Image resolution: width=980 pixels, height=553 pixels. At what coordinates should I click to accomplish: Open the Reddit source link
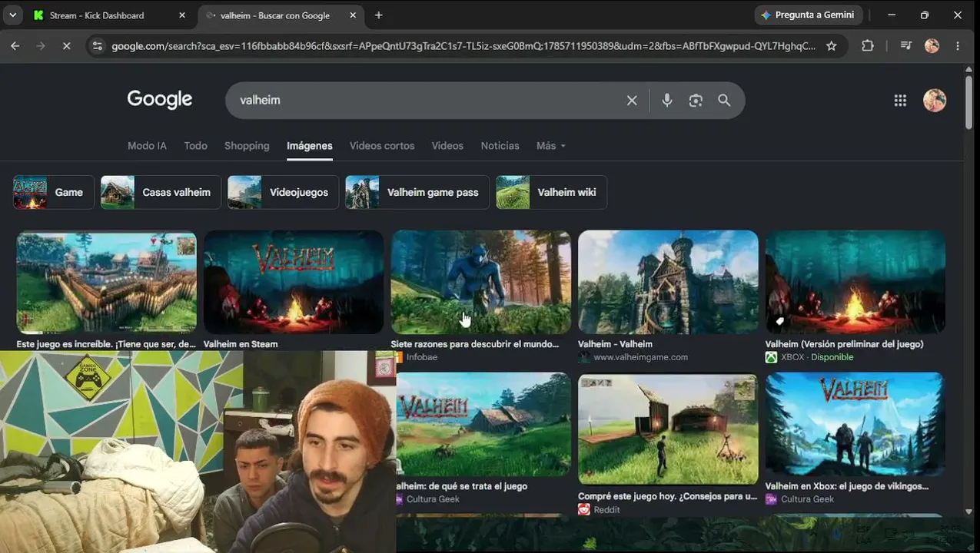click(x=607, y=510)
